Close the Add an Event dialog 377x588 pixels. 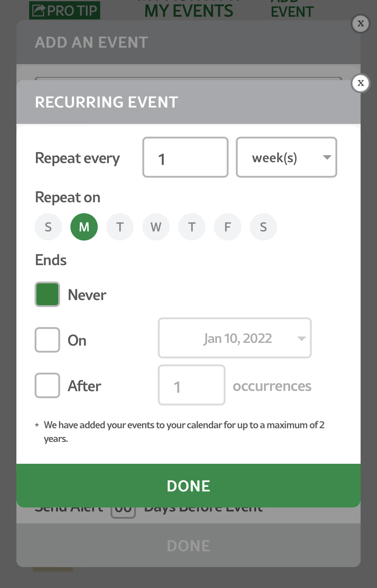coord(360,23)
